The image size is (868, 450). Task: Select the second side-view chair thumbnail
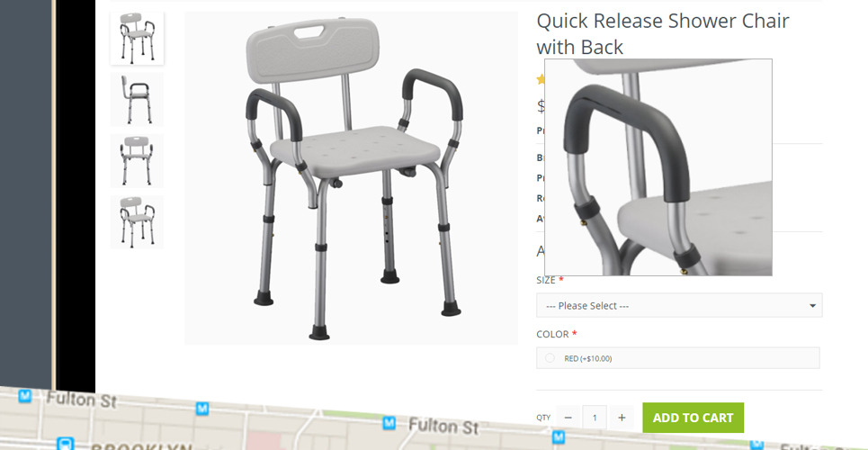pyautogui.click(x=137, y=99)
